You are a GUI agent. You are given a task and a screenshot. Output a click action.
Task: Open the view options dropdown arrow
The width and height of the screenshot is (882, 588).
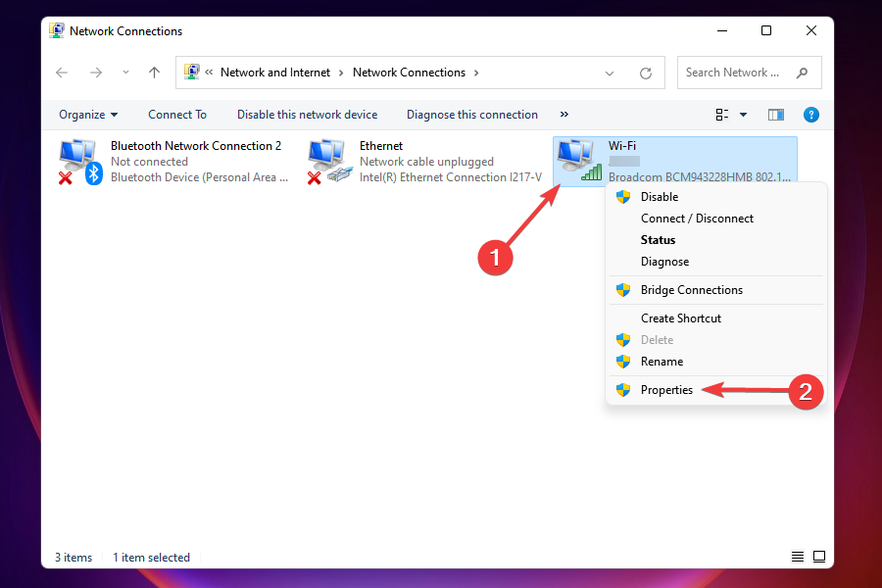point(743,115)
